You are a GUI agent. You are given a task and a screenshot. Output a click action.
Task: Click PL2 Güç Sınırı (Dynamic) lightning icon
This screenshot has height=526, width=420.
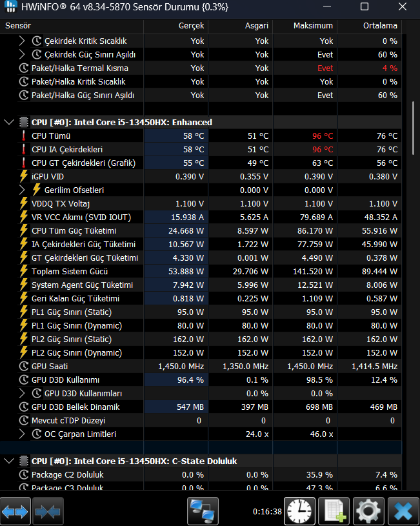[x=23, y=352]
